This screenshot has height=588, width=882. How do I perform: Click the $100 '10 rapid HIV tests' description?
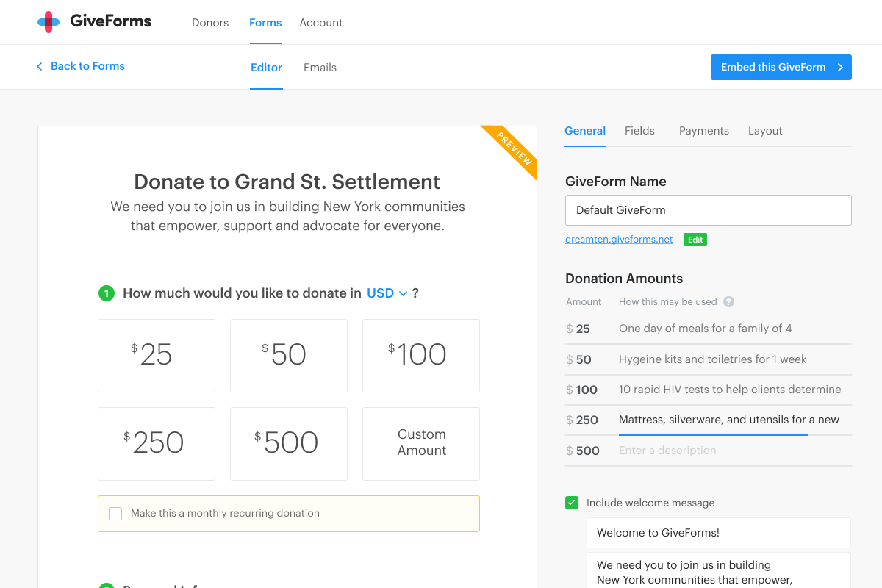click(735, 390)
